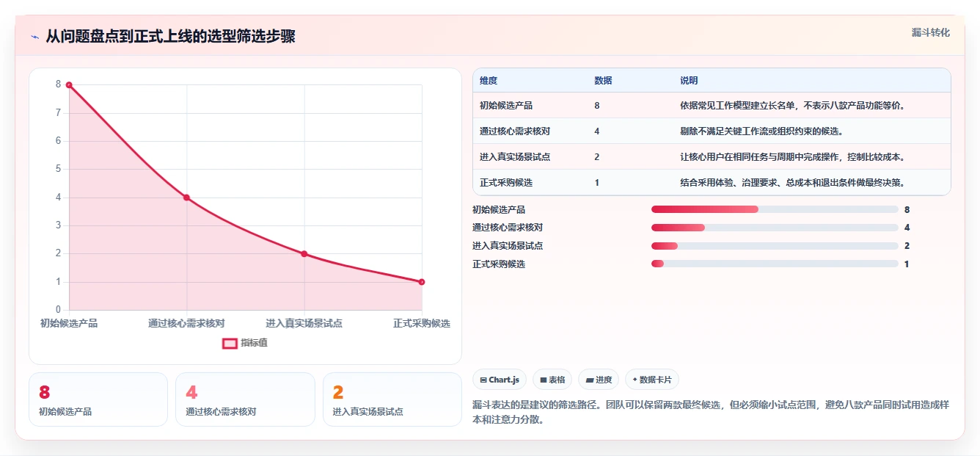Click the 初始候选产品 table row cell

506,106
